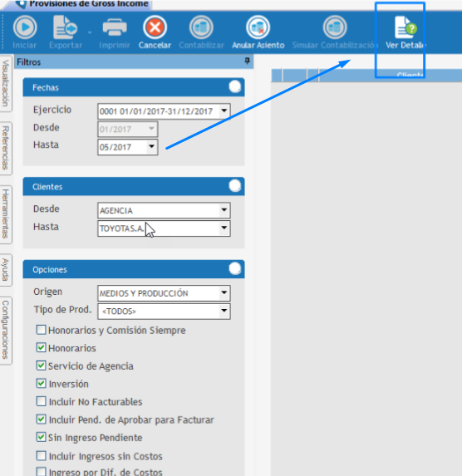Collapse the Fechas section with round button
The image size is (462, 476).
[235, 87]
